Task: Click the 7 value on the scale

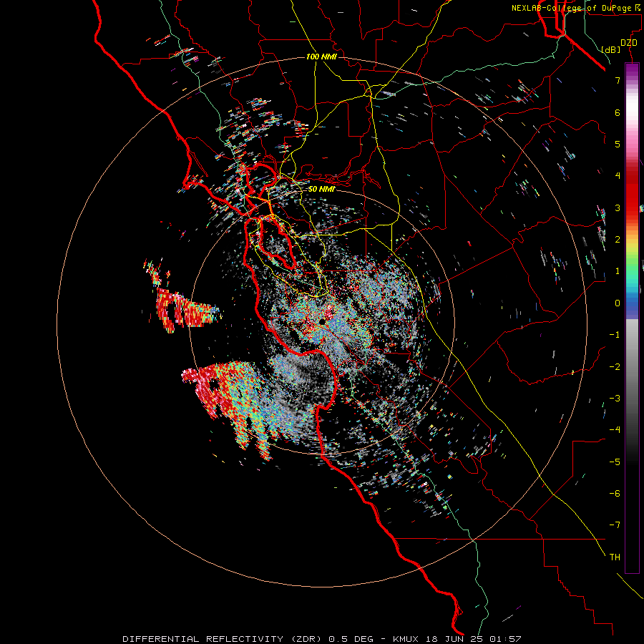Action: pyautogui.click(x=618, y=80)
